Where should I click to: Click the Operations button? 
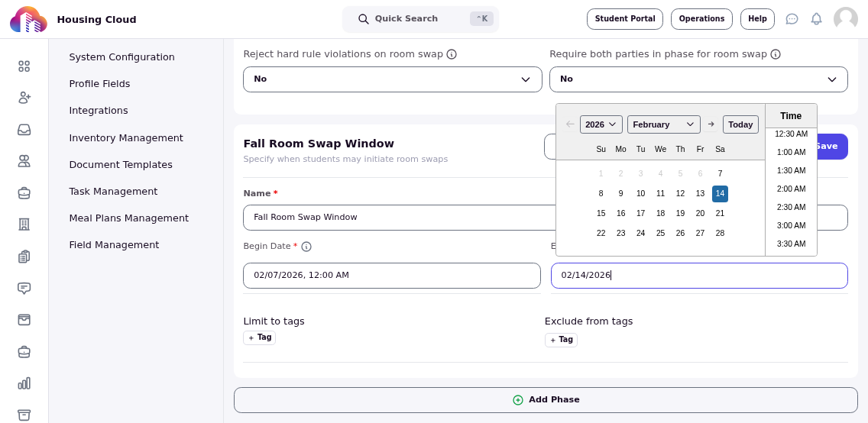701,19
